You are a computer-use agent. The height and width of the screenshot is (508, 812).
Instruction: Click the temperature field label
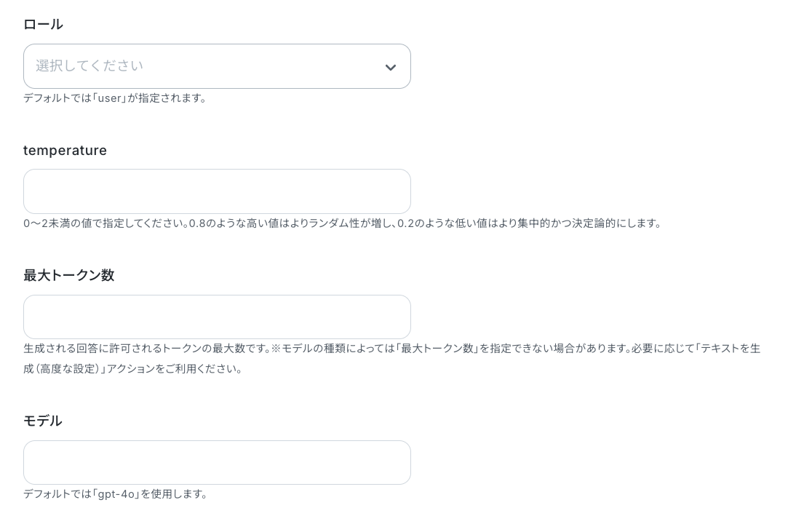coord(65,151)
